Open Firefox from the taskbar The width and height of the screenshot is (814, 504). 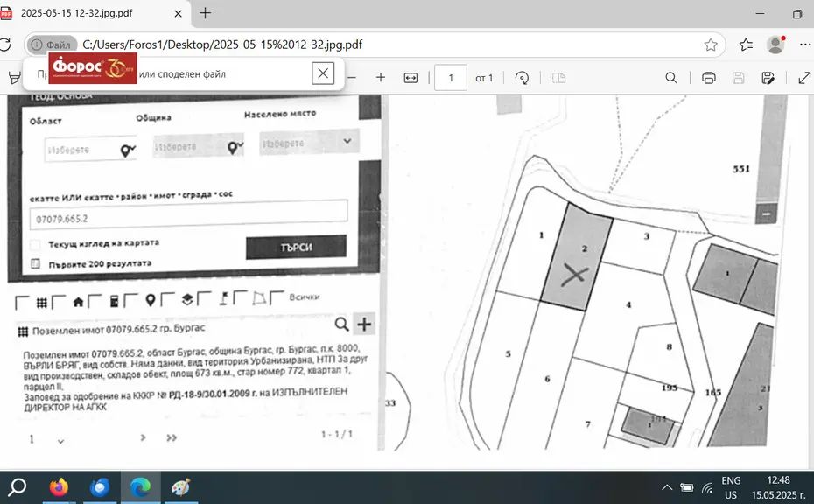point(59,487)
